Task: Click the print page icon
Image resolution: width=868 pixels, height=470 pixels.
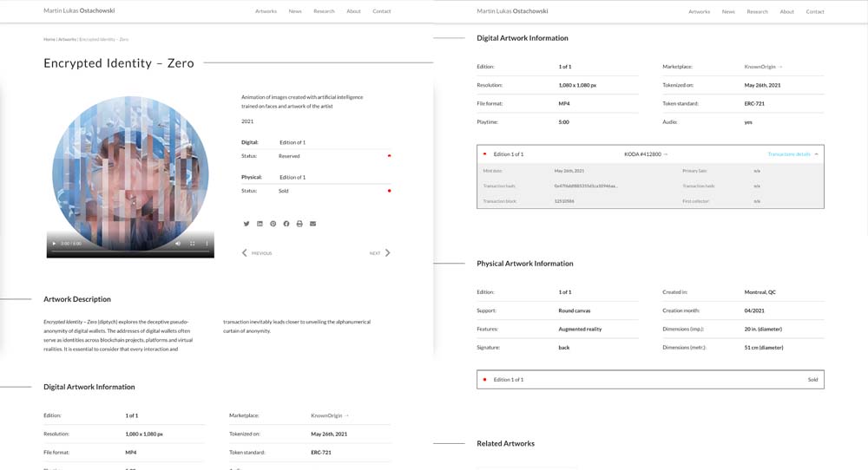Action: point(299,224)
